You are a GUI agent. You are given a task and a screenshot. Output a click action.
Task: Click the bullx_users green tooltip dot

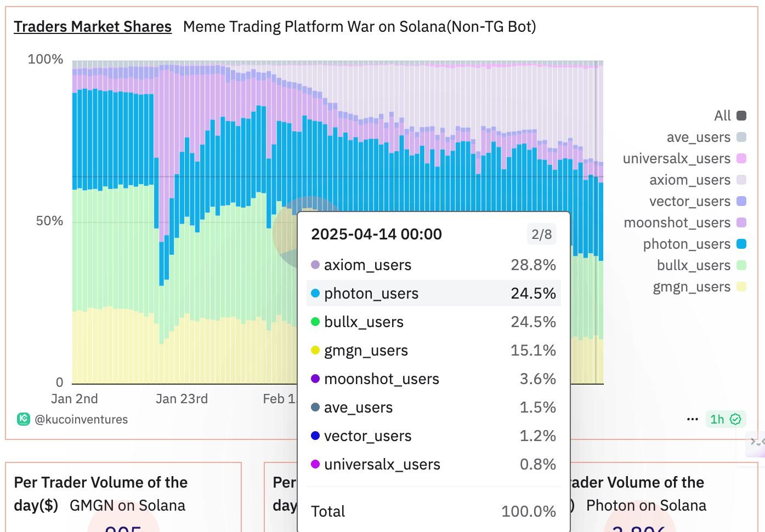tap(315, 322)
